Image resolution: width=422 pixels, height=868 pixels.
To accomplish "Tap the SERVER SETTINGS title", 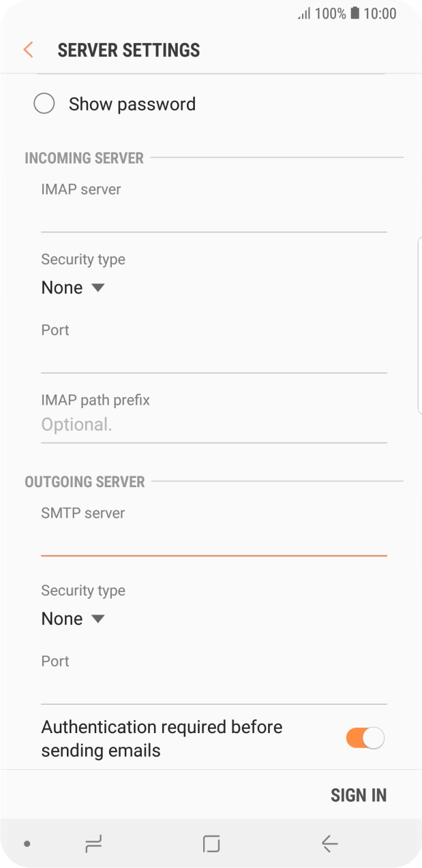I will (129, 50).
